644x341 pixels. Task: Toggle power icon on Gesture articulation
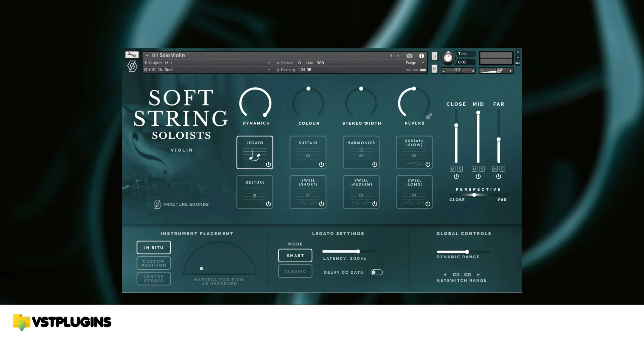pyautogui.click(x=268, y=204)
